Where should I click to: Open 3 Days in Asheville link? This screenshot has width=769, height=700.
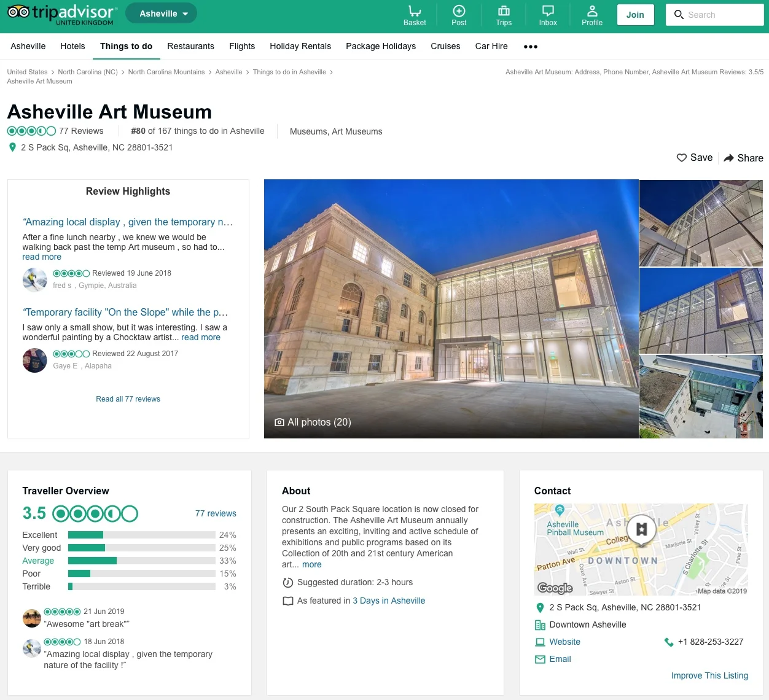389,601
